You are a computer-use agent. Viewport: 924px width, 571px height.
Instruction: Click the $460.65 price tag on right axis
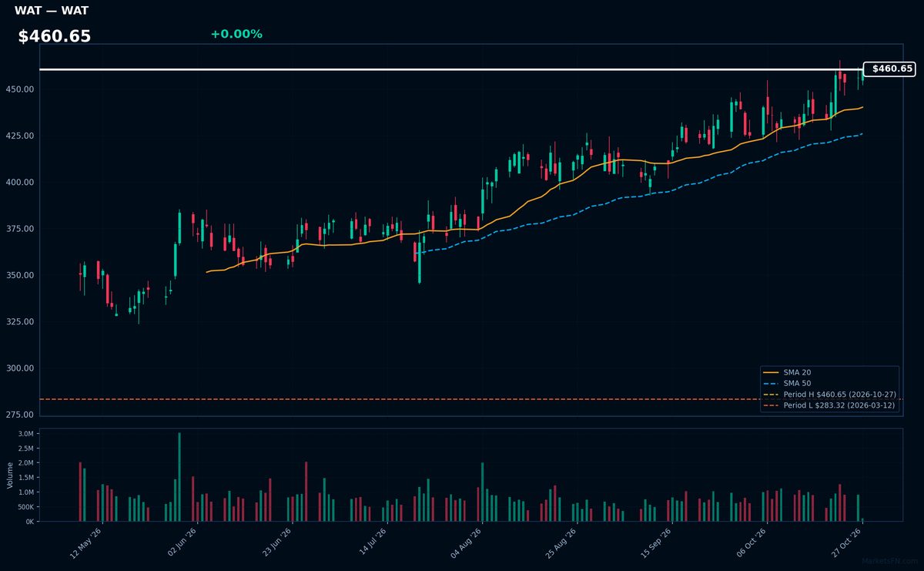coord(889,69)
